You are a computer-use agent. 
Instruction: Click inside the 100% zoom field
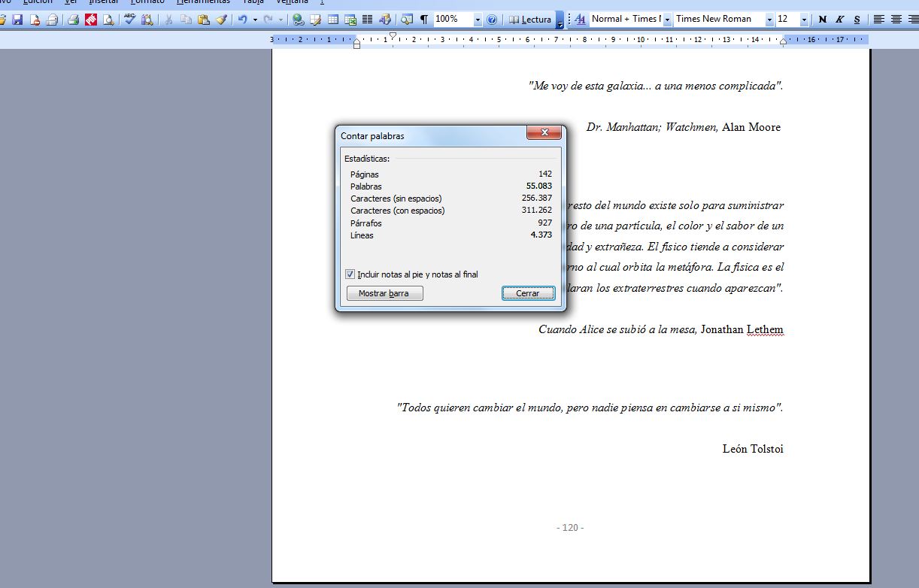point(453,20)
